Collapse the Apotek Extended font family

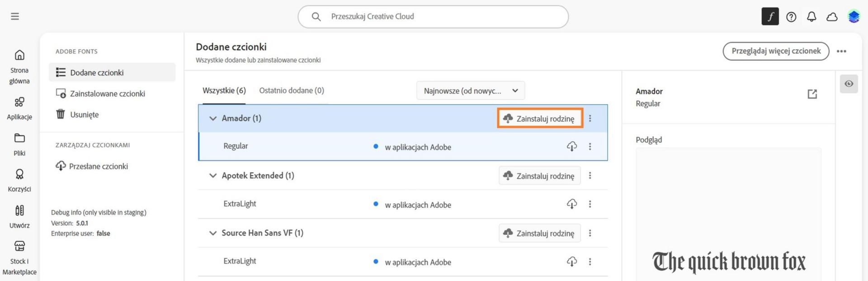point(213,176)
